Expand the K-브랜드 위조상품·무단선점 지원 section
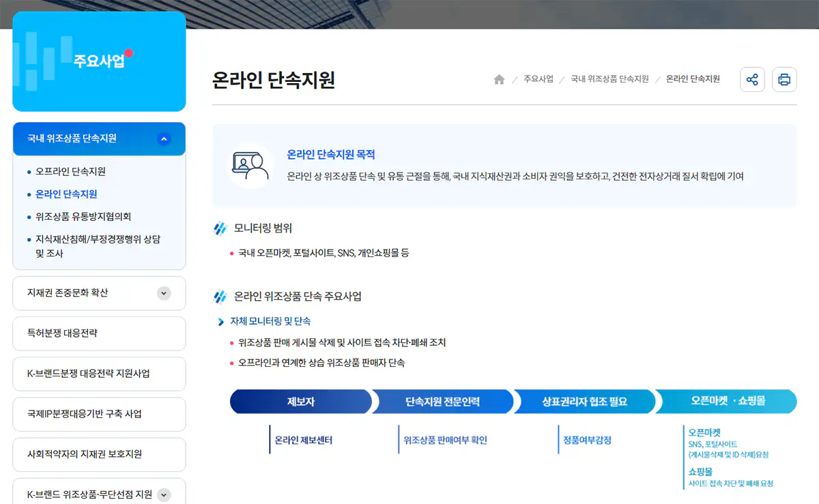The height and width of the screenshot is (504, 819). [x=163, y=494]
